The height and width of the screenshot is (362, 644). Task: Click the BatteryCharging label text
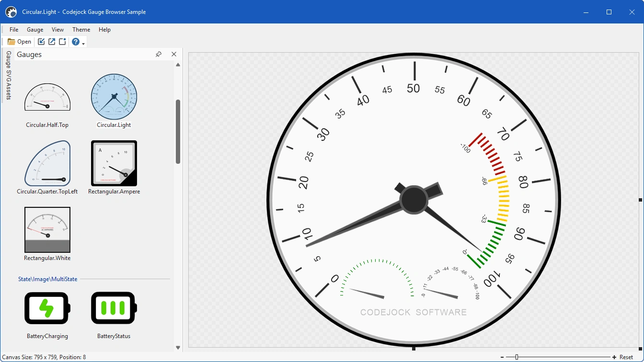click(x=47, y=336)
